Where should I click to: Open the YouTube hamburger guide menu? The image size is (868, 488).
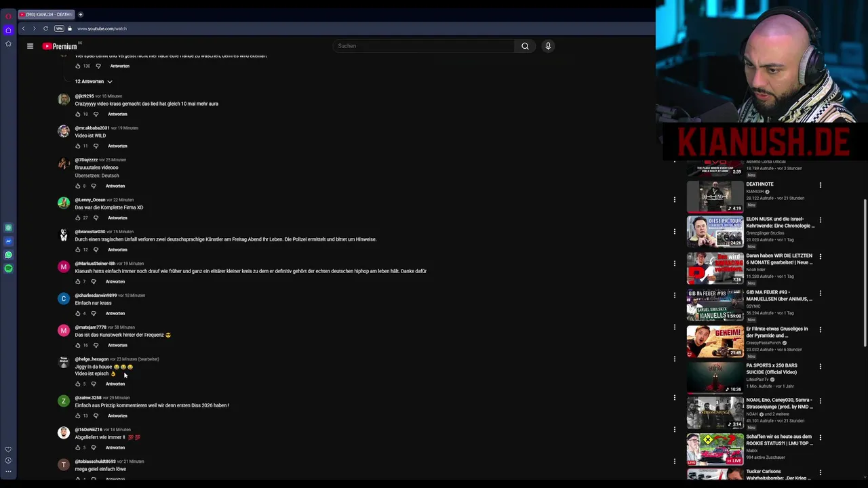[30, 46]
